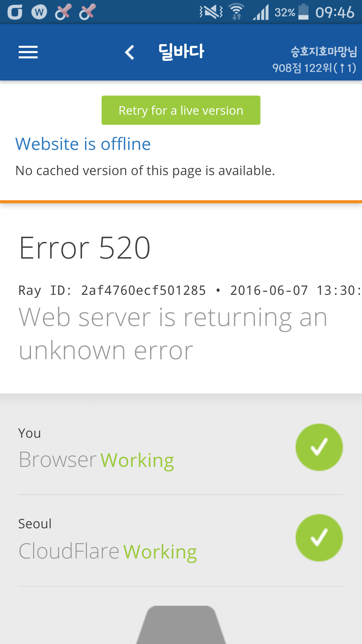Tap the 딜바다 header title
Image resolution: width=362 pixels, height=644 pixels.
tap(181, 52)
